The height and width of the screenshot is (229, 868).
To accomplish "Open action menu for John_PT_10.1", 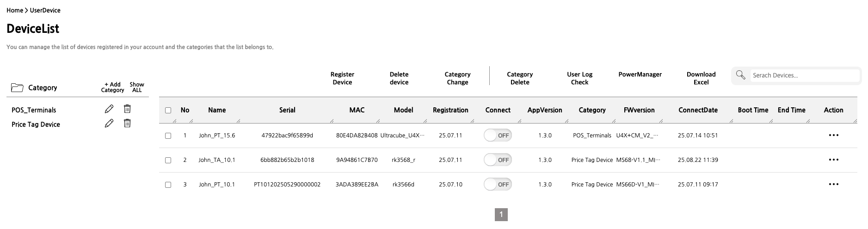I will 833,185.
